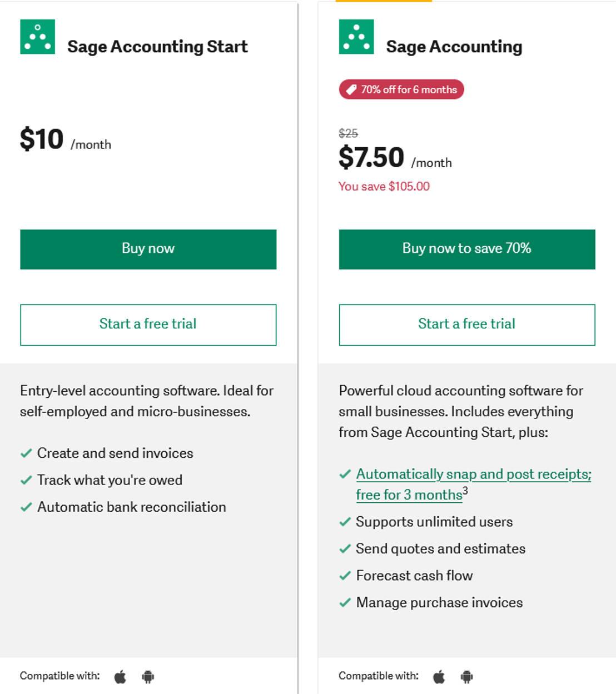
Task: Click the Apple compatibility icon under Sage Accounting
Action: (439, 676)
